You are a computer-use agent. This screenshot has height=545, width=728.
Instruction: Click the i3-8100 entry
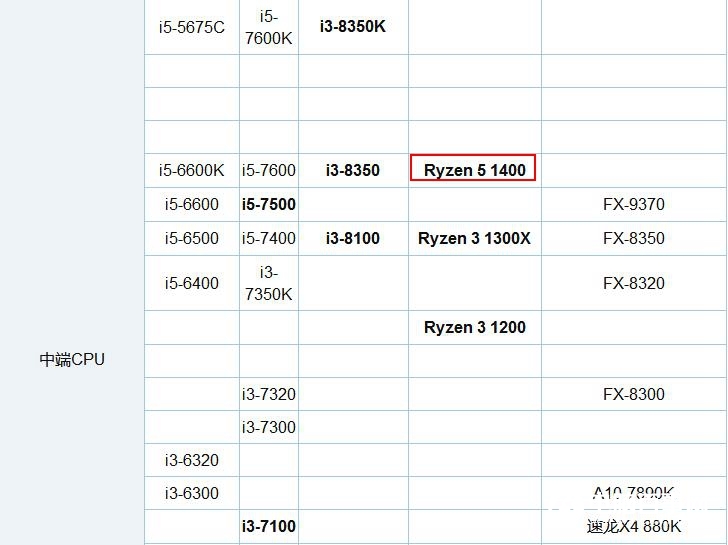353,238
